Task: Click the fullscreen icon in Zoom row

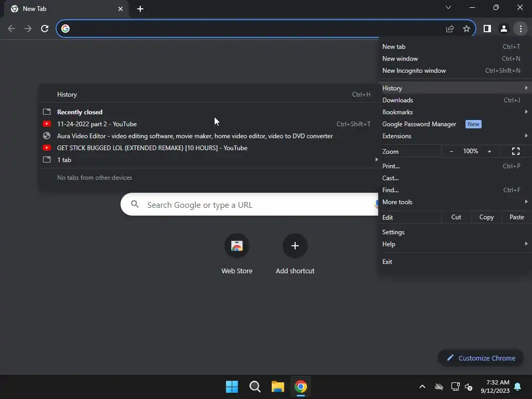Action: (516, 151)
